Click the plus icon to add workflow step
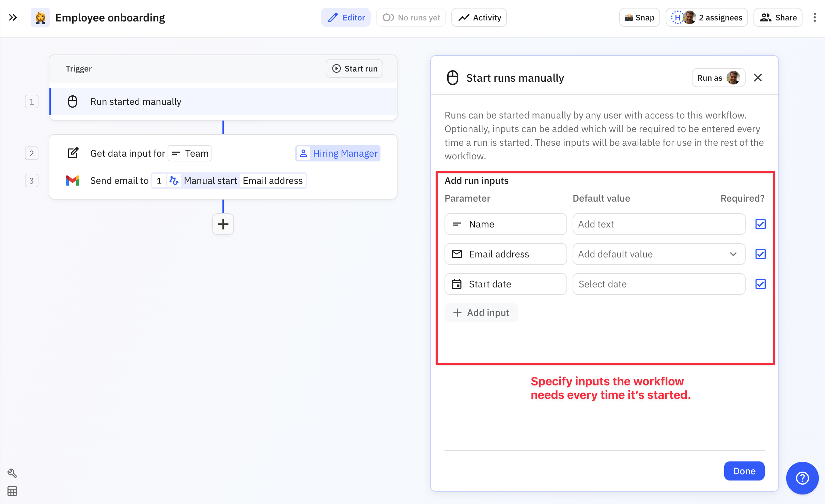 tap(223, 224)
